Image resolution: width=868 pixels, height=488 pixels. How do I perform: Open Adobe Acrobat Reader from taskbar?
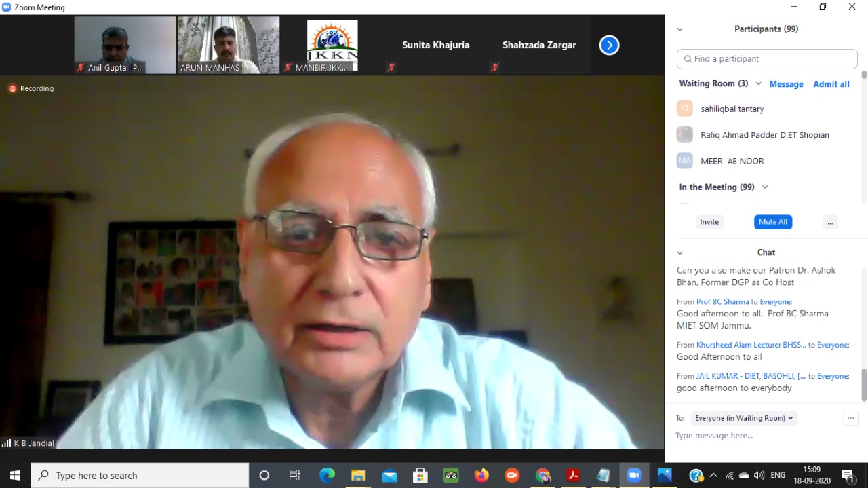pyautogui.click(x=573, y=475)
